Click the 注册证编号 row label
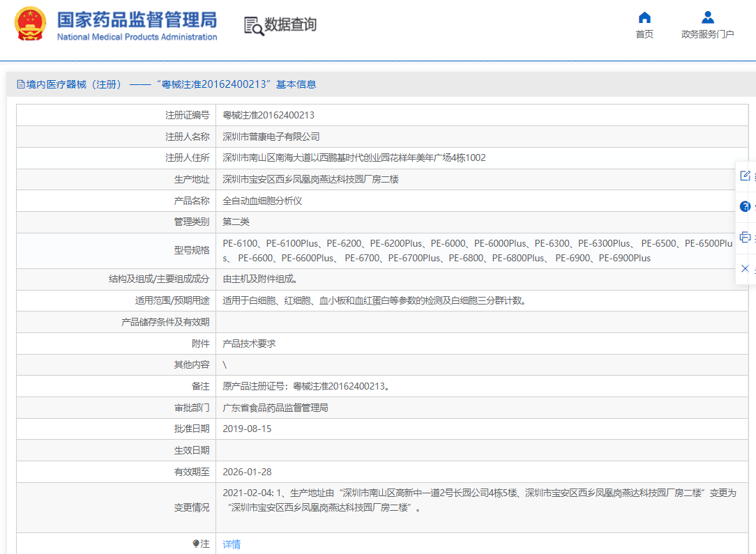 click(x=187, y=115)
